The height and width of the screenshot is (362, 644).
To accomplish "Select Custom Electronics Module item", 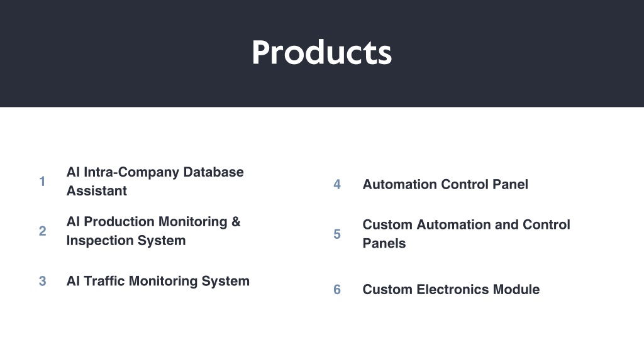I will point(451,289).
